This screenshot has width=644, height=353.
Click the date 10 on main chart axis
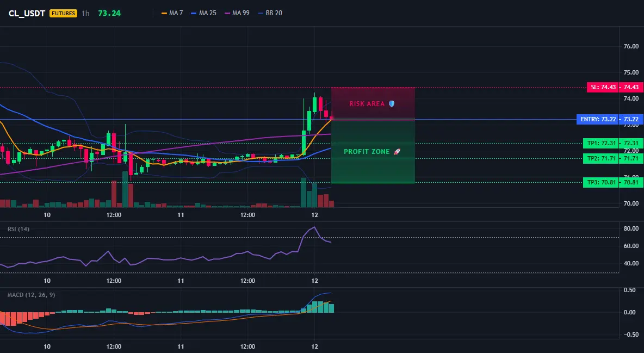click(x=47, y=215)
